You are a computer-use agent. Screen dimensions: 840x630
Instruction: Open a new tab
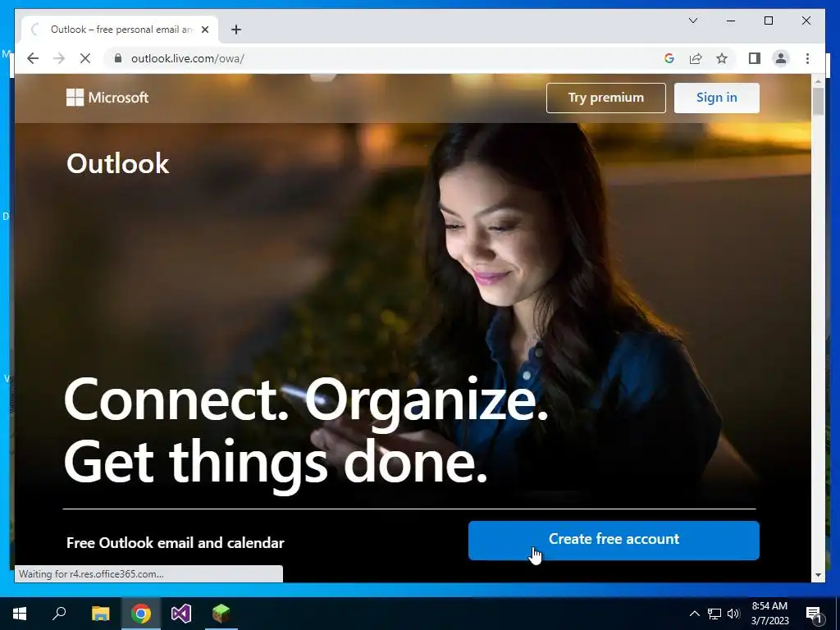click(236, 30)
